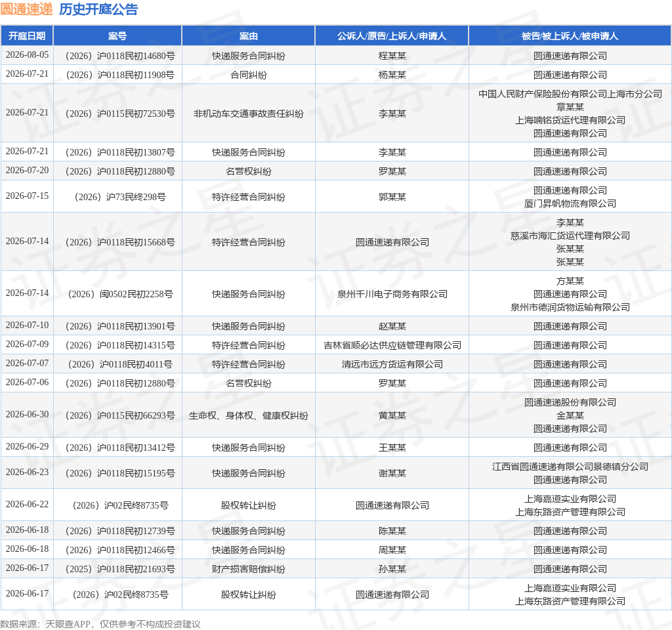Click 生命权、身体权、健康权纠纷 cause cell
This screenshot has height=630, width=672.
[249, 415]
